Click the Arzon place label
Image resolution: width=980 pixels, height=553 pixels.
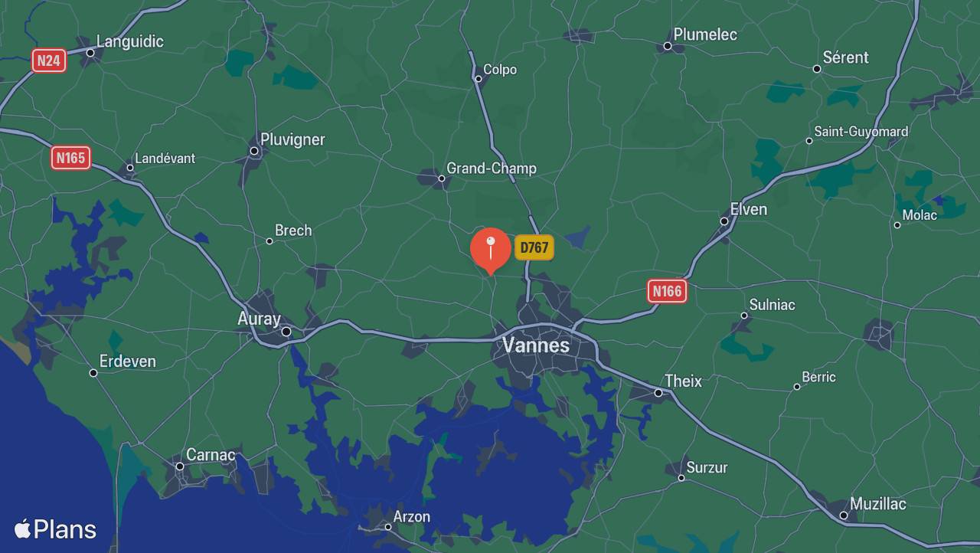tap(412, 517)
